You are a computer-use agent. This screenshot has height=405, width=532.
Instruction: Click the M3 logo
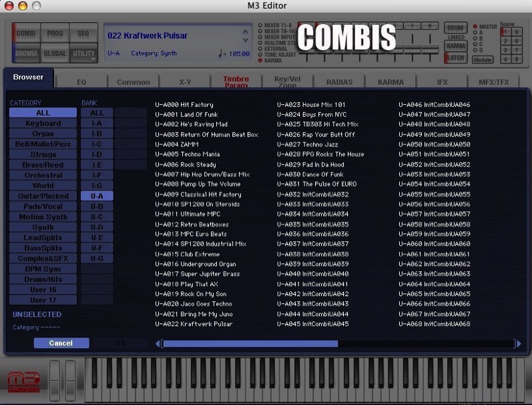pyautogui.click(x=24, y=382)
